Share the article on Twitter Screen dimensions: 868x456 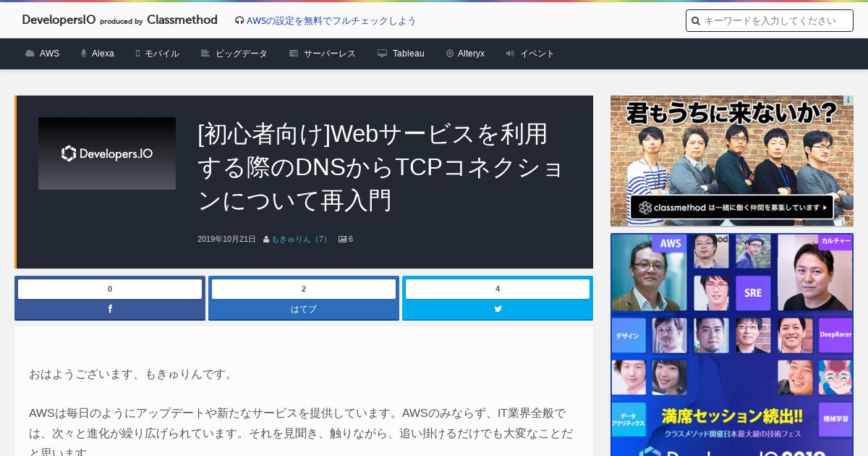pyautogui.click(x=498, y=309)
